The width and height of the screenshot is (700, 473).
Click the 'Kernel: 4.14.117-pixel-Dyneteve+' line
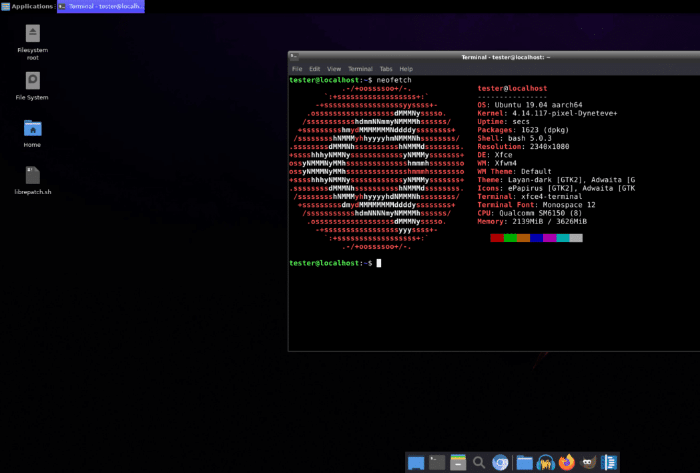click(x=547, y=113)
